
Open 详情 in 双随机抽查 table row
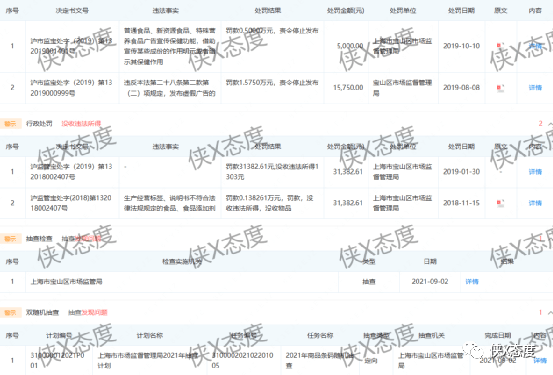[540, 360]
